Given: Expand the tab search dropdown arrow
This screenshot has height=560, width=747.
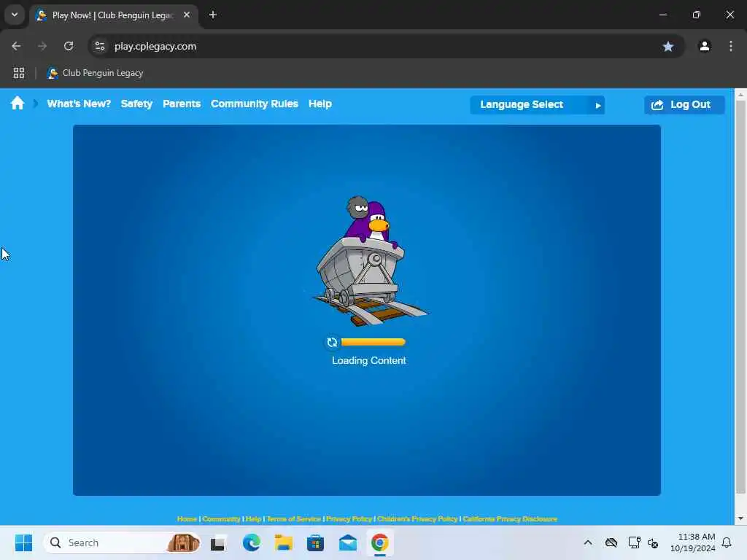Looking at the screenshot, I should [x=15, y=15].
